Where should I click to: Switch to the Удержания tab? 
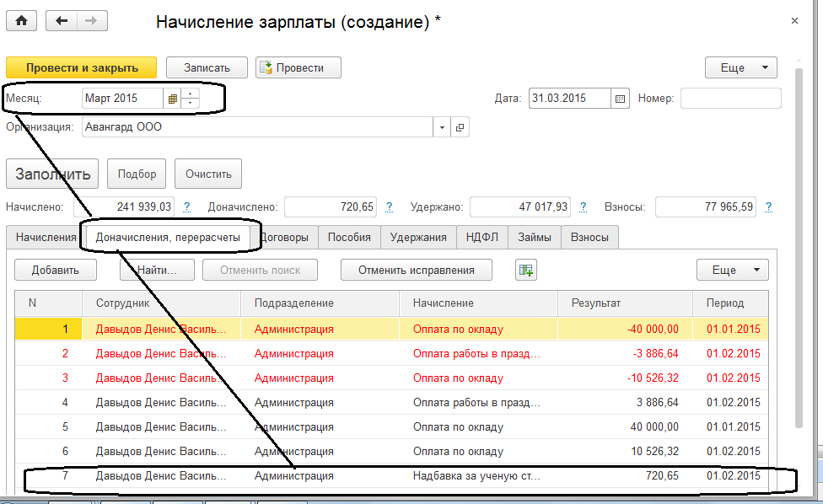click(x=418, y=237)
